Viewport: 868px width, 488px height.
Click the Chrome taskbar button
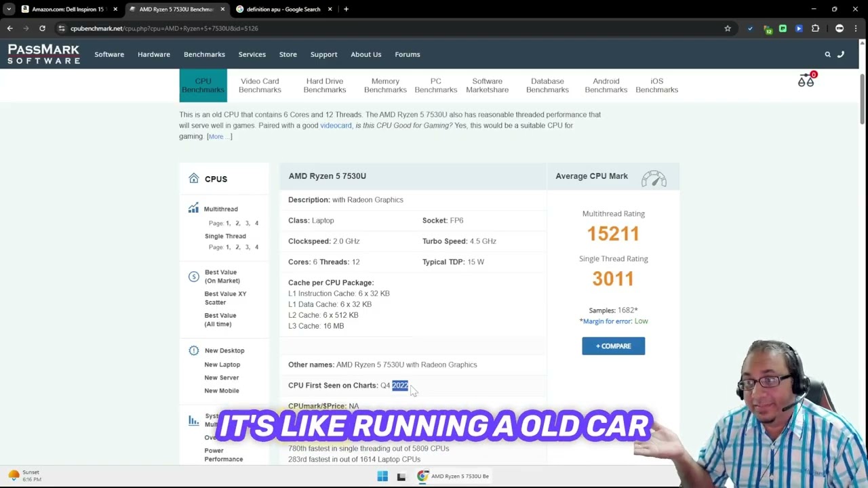click(x=454, y=476)
